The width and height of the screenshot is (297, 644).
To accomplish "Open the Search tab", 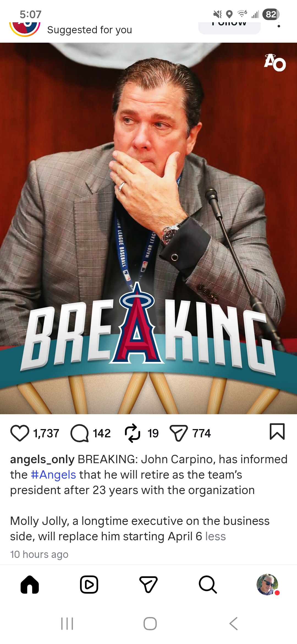I will pos(208,585).
